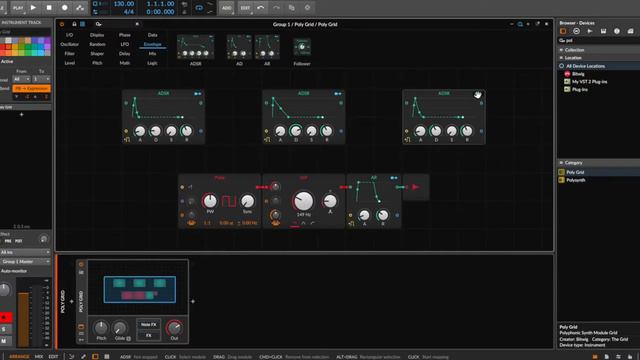Open the ADD menu button
640x360 pixels.
[x=227, y=8]
